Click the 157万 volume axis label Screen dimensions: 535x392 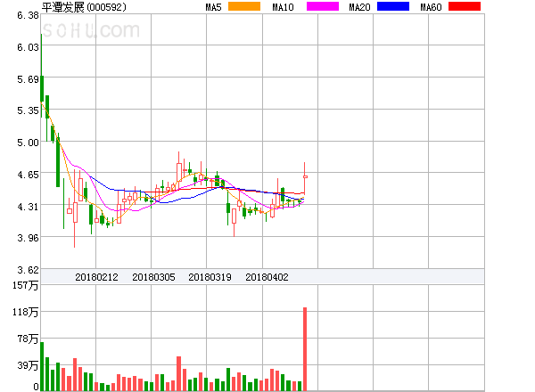[26, 285]
